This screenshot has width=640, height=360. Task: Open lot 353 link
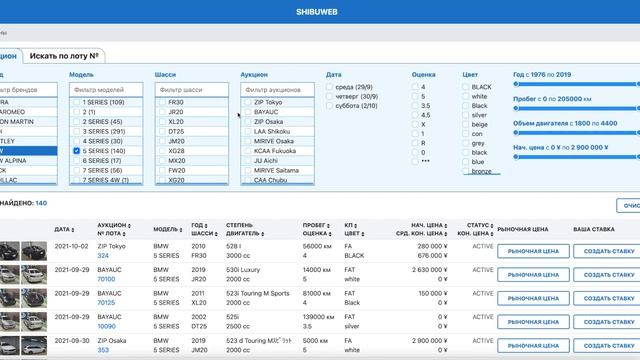click(103, 350)
